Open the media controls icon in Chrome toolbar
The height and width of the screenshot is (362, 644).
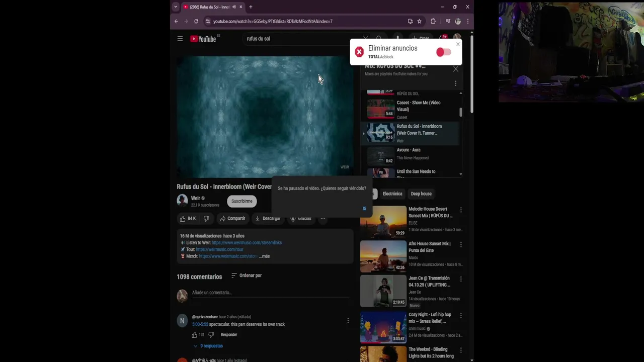448,21
